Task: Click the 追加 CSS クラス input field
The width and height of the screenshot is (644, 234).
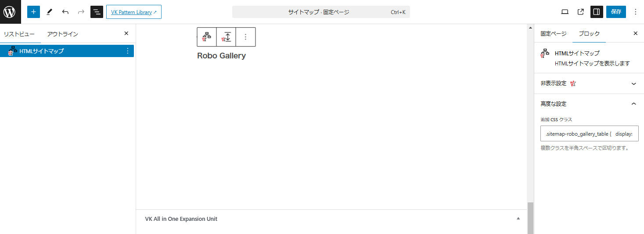Action: (x=589, y=133)
